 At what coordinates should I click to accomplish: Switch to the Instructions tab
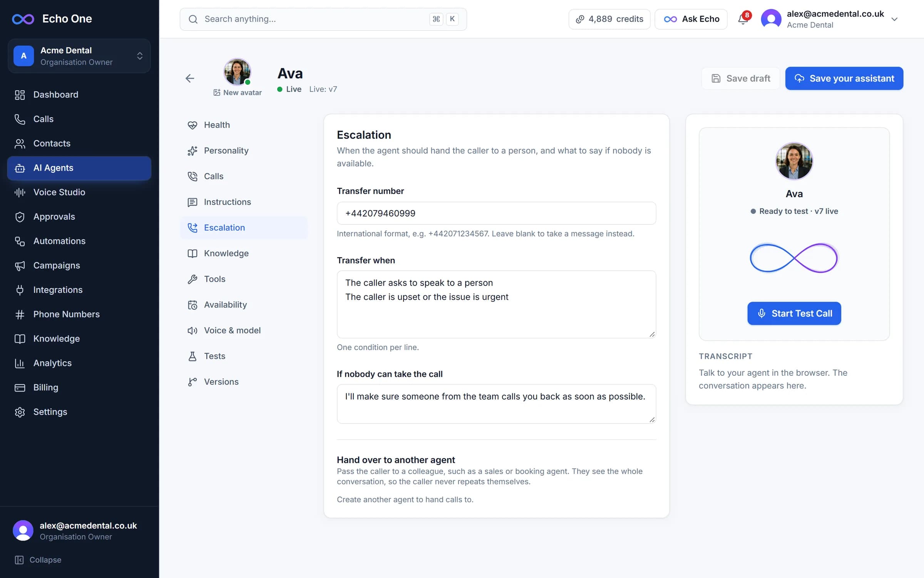(244, 202)
